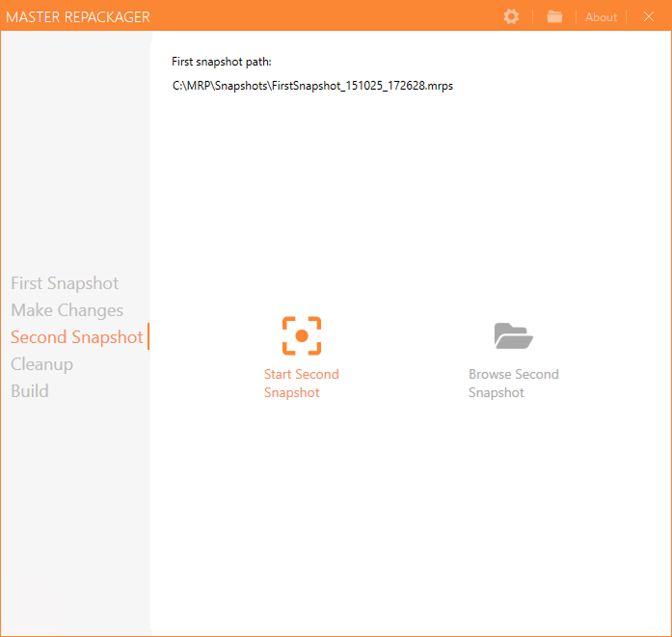The width and height of the screenshot is (672, 637).
Task: Click the separator between gear and folder icons
Action: 532,17
